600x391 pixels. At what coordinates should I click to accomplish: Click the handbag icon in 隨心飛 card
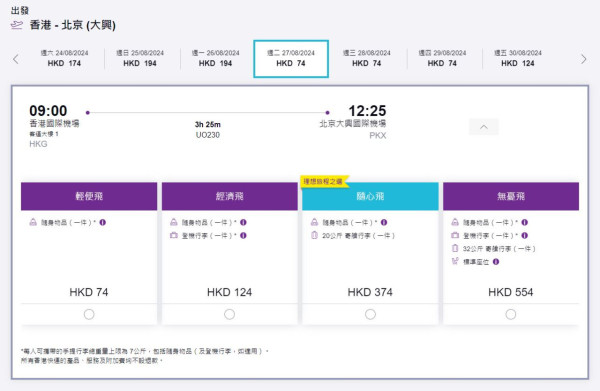[315, 222]
